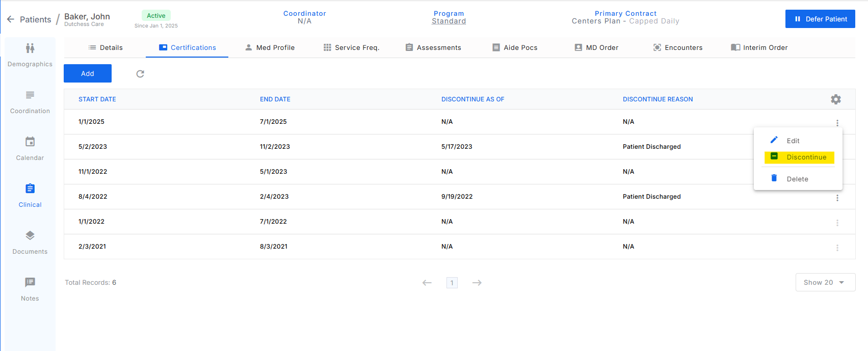Go back using the Patients arrow icon
This screenshot has height=351, width=868.
(x=11, y=19)
